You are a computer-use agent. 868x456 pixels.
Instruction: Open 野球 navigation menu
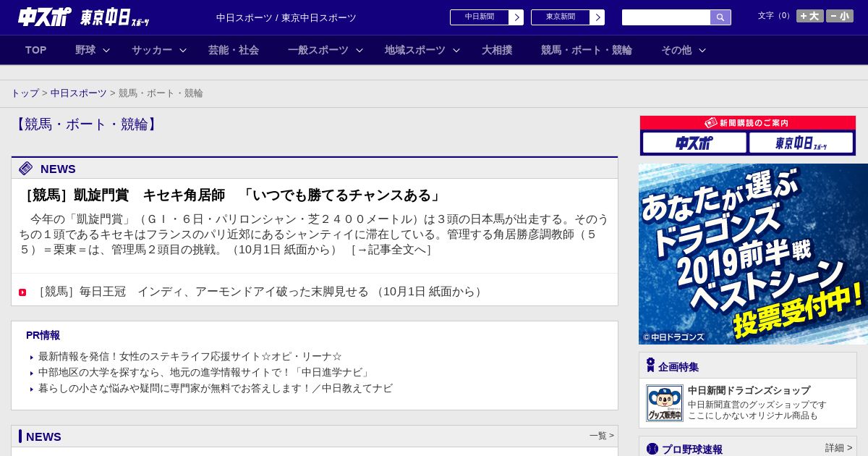click(85, 50)
